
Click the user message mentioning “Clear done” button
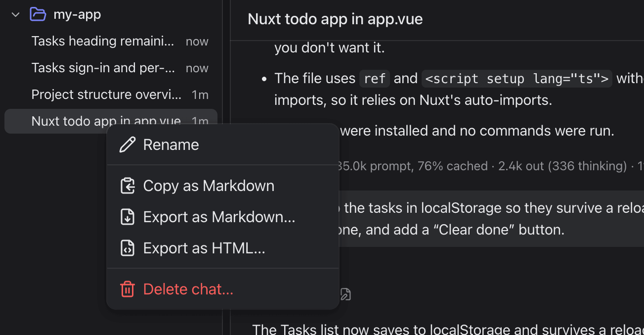(491, 219)
